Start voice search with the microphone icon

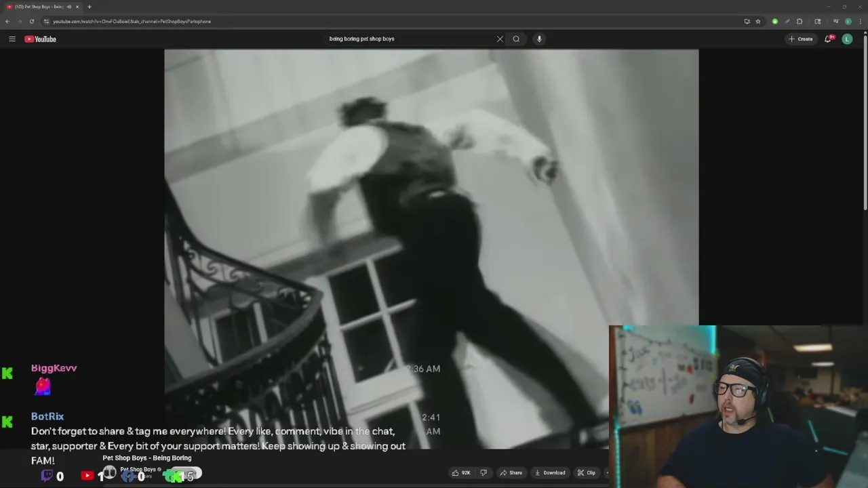[539, 39]
